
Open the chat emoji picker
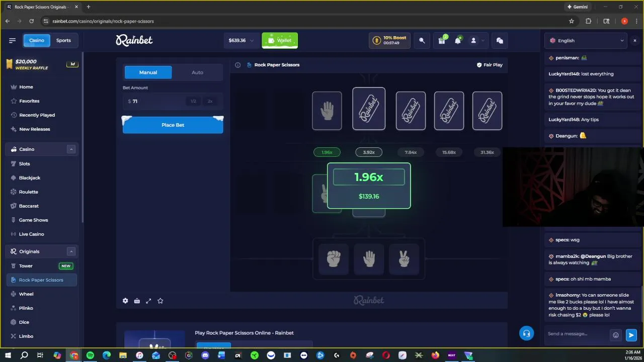click(x=615, y=335)
